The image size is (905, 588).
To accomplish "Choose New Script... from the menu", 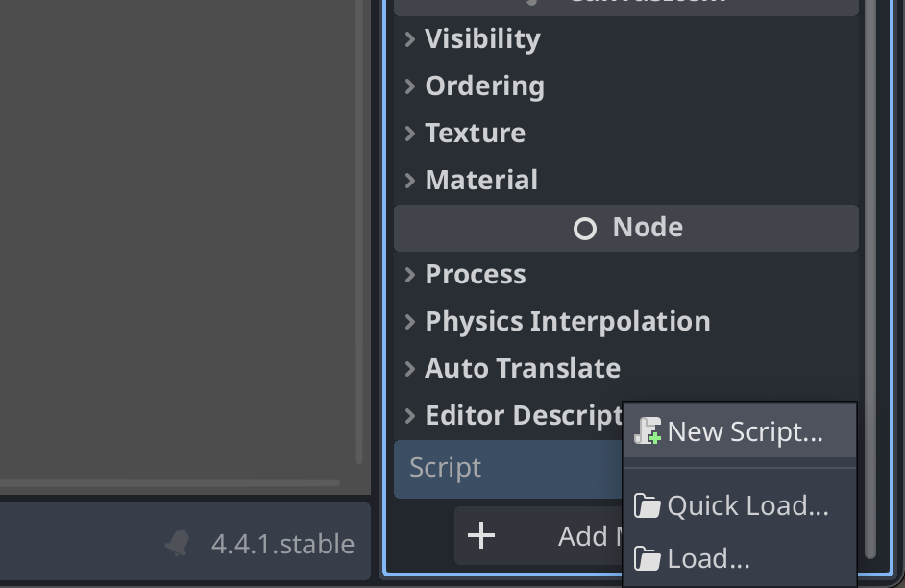I will tap(740, 431).
